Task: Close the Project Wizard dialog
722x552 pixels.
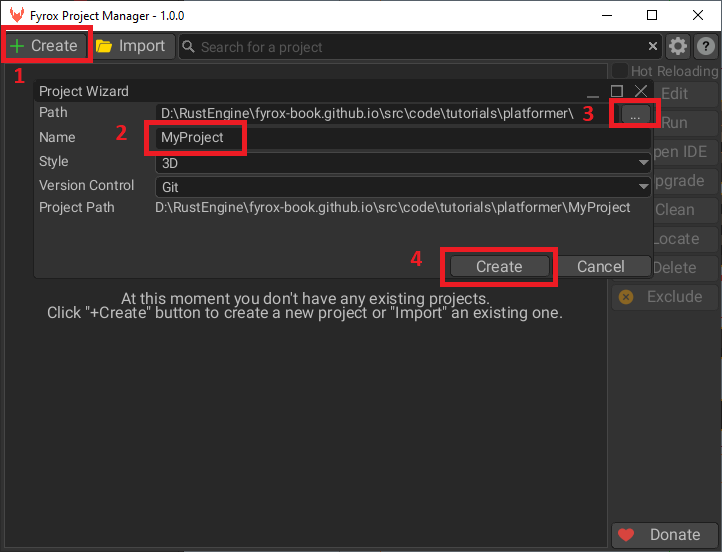Action: (641, 91)
